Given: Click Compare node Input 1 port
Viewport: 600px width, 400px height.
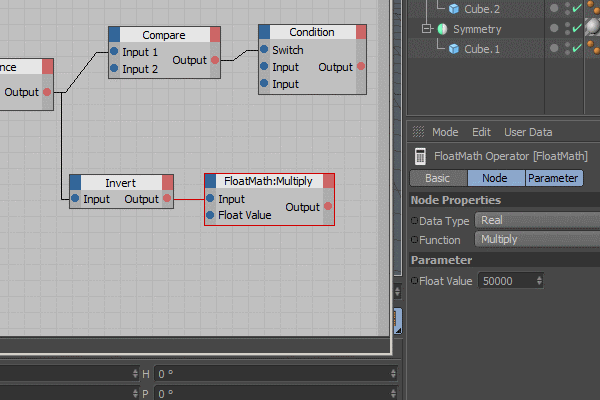Looking at the screenshot, I should point(114,51).
